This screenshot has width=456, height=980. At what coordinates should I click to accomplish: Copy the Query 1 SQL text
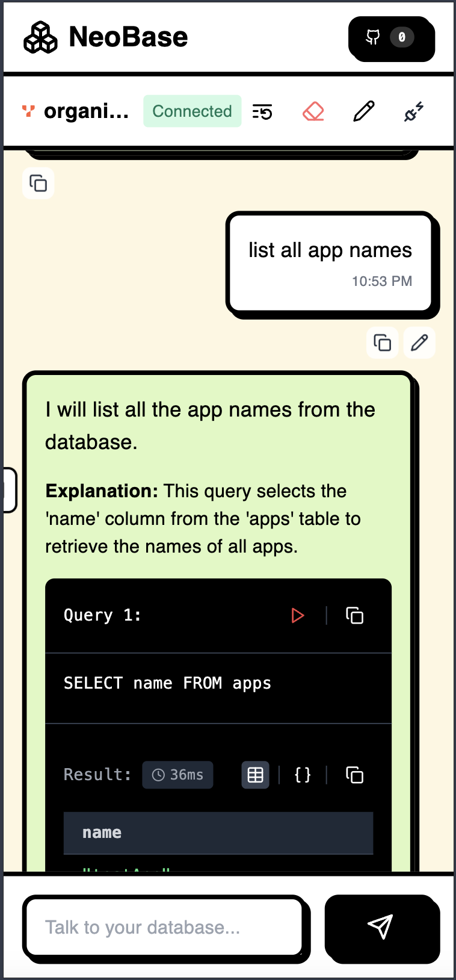pos(354,615)
